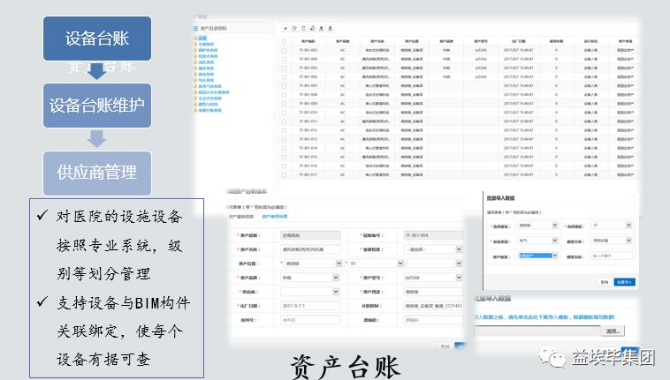Click the blue 批量导入 button

tap(624, 282)
